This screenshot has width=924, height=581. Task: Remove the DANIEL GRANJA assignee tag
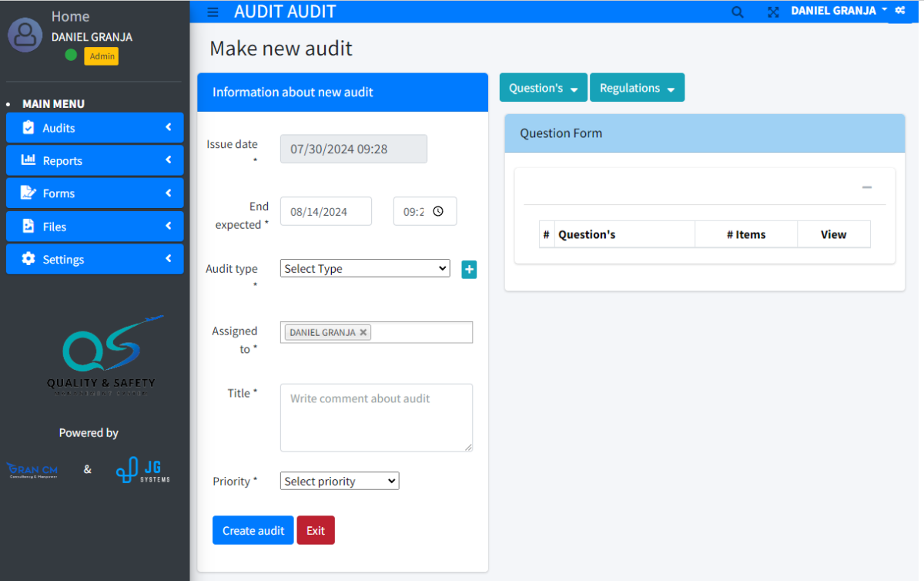click(363, 332)
